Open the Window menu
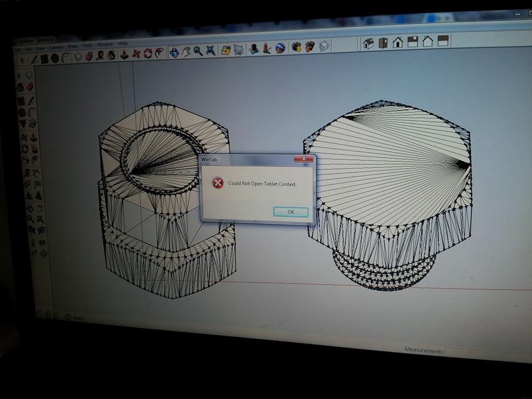Screen dimensions: 532x399 (x=105, y=44)
